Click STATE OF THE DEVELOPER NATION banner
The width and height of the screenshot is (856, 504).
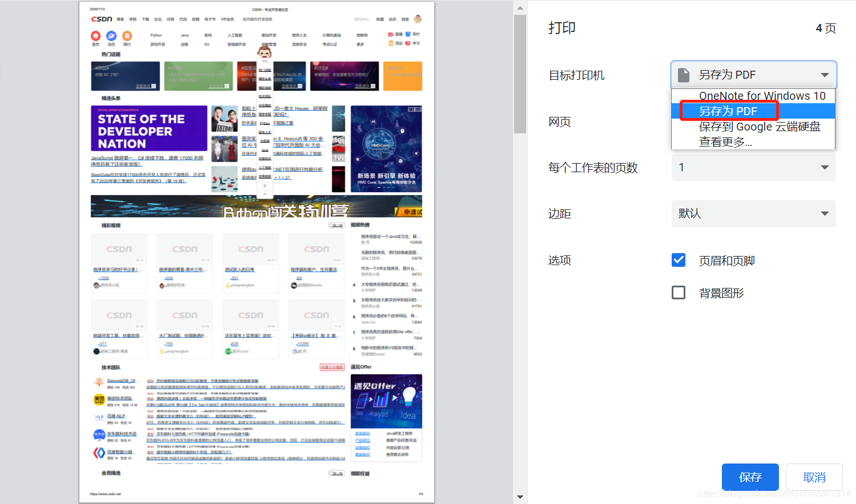(149, 128)
